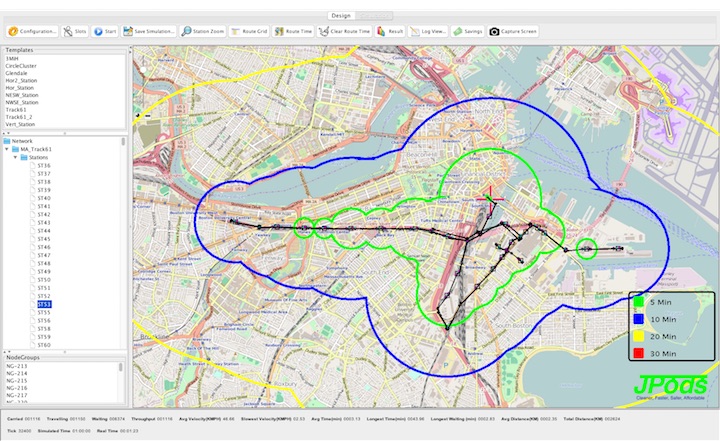Select station ST45 in the tree

pyautogui.click(x=44, y=239)
